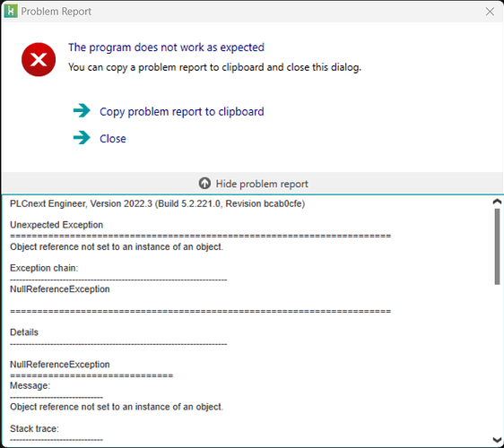Click the vertical scrollbar thumb in the report
This screenshot has height=448, width=504.
point(497,246)
